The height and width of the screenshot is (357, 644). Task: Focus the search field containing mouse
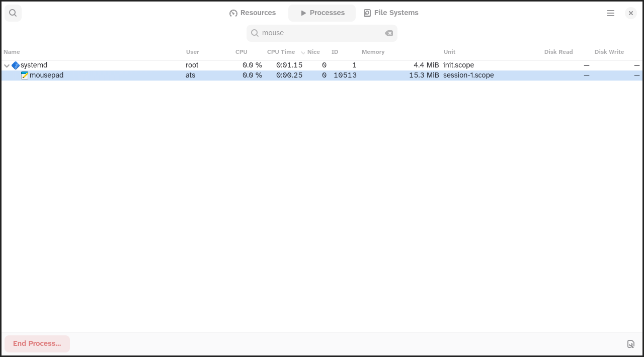coord(322,33)
